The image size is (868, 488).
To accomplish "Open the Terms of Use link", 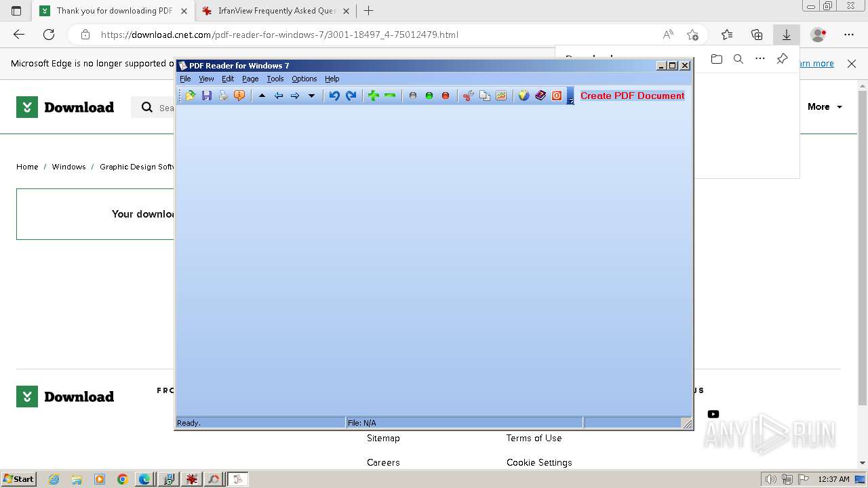I will 534,438.
